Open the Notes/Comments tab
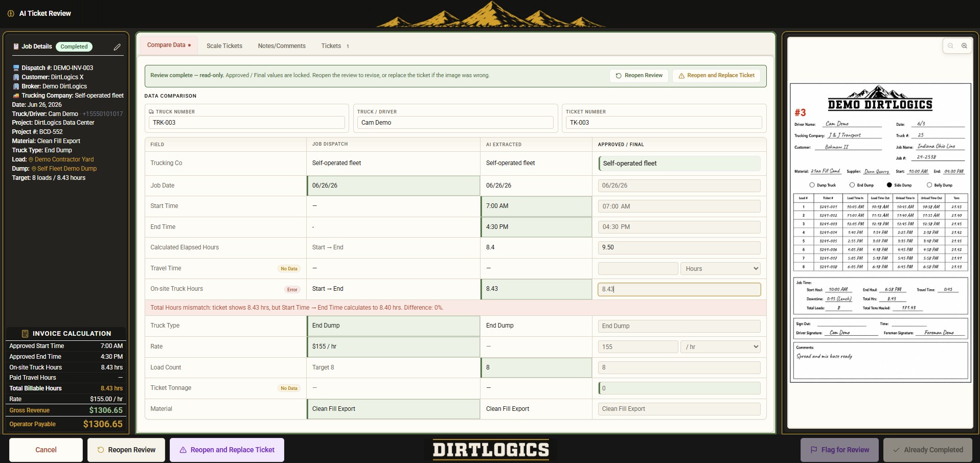Viewport: 980px width, 463px height. point(282,46)
